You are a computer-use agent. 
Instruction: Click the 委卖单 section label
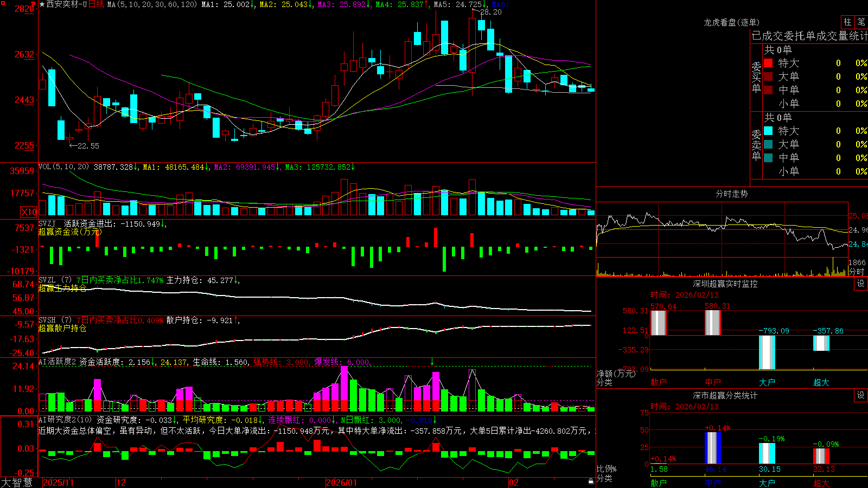pos(756,145)
